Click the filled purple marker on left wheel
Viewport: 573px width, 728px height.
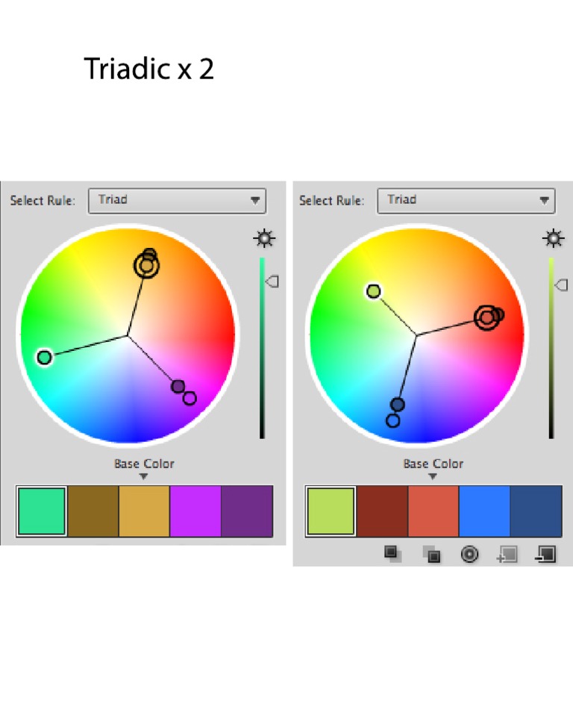pos(178,387)
